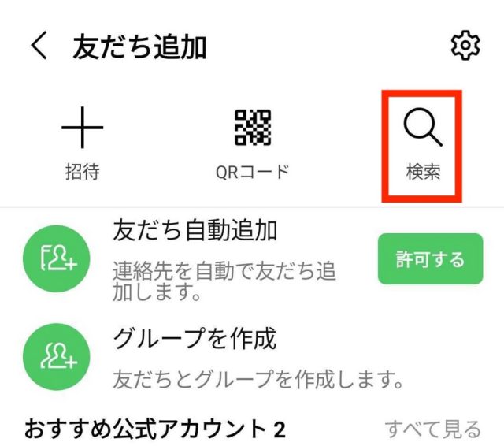
Task: Select the 招待 label
Action: click(83, 172)
